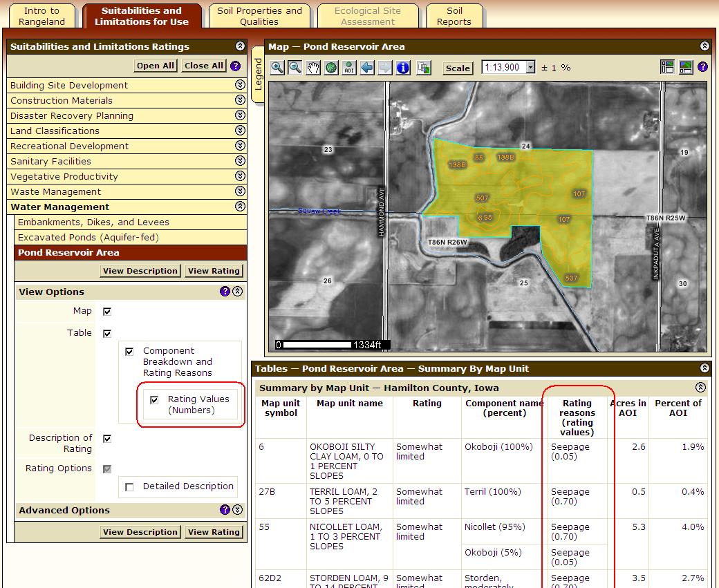Viewport: 719px width, 588px height.
Task: Click map unit 895 on the map
Action: click(485, 218)
